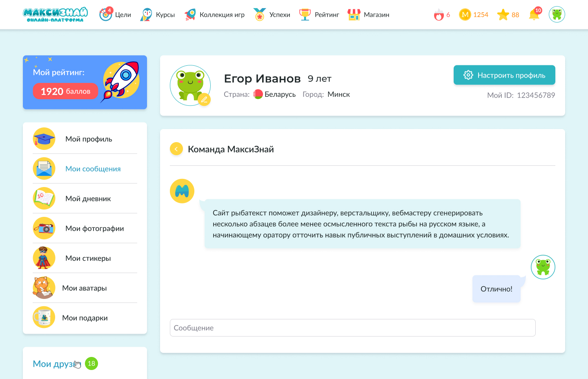Viewport: 588px width, 379px height.
Task: Click the yellow star points icon
Action: [503, 15]
